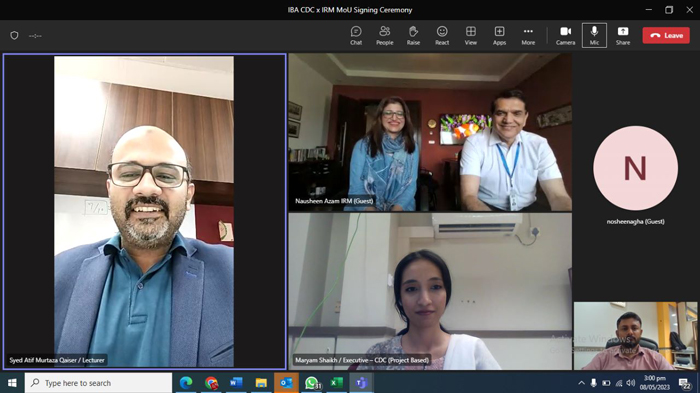Click the Windows search box
The width and height of the screenshot is (700, 393).
tap(98, 383)
